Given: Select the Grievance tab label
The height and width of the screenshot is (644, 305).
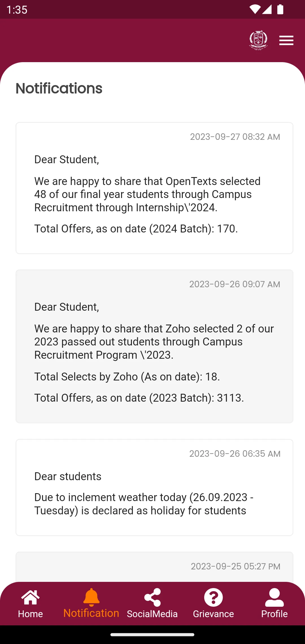Looking at the screenshot, I should pos(213,614).
